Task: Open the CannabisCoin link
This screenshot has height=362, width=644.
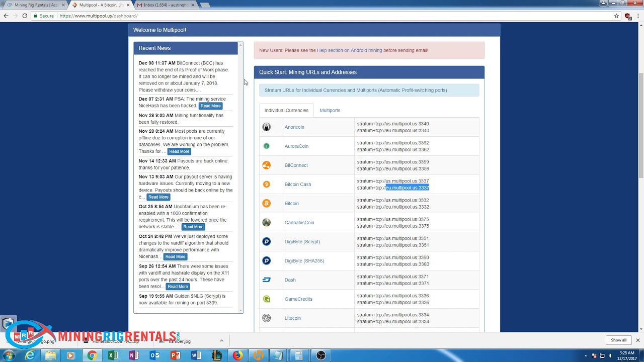Action: click(299, 223)
